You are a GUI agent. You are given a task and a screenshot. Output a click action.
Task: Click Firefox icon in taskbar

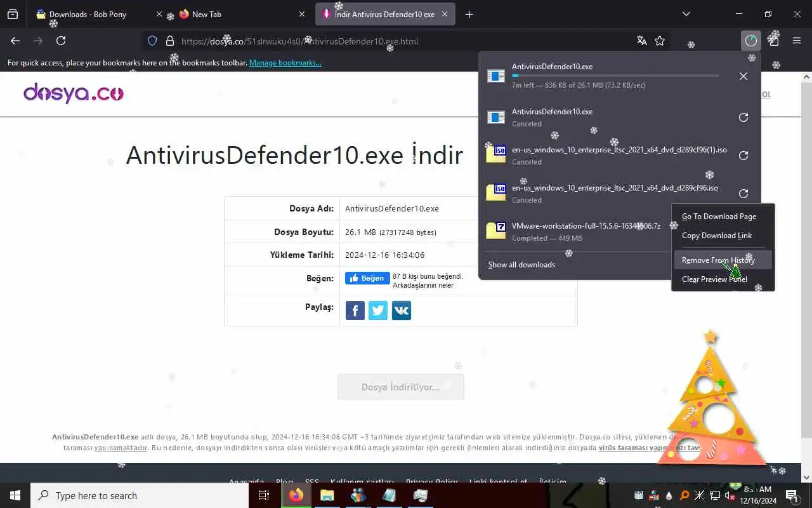pos(296,495)
